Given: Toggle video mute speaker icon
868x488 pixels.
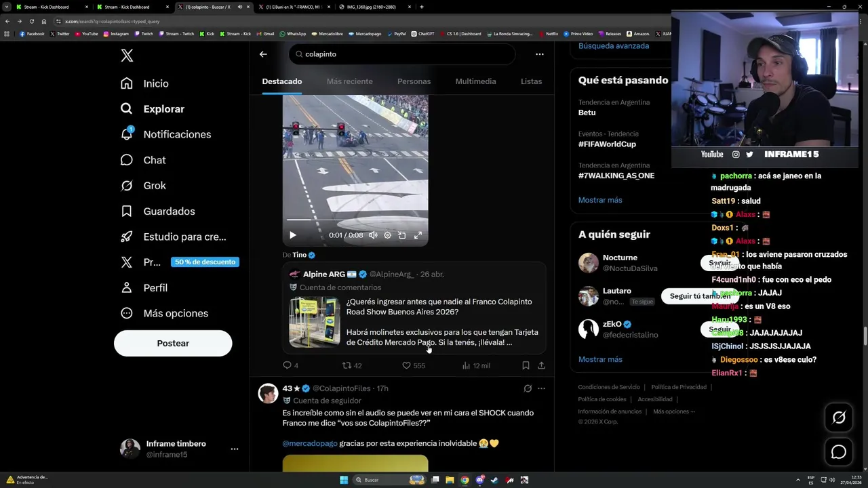Looking at the screenshot, I should pyautogui.click(x=373, y=235).
